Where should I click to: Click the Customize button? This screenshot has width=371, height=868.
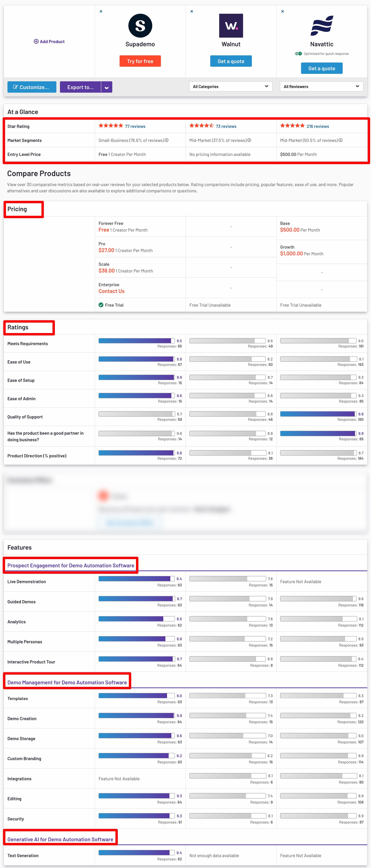pyautogui.click(x=32, y=87)
